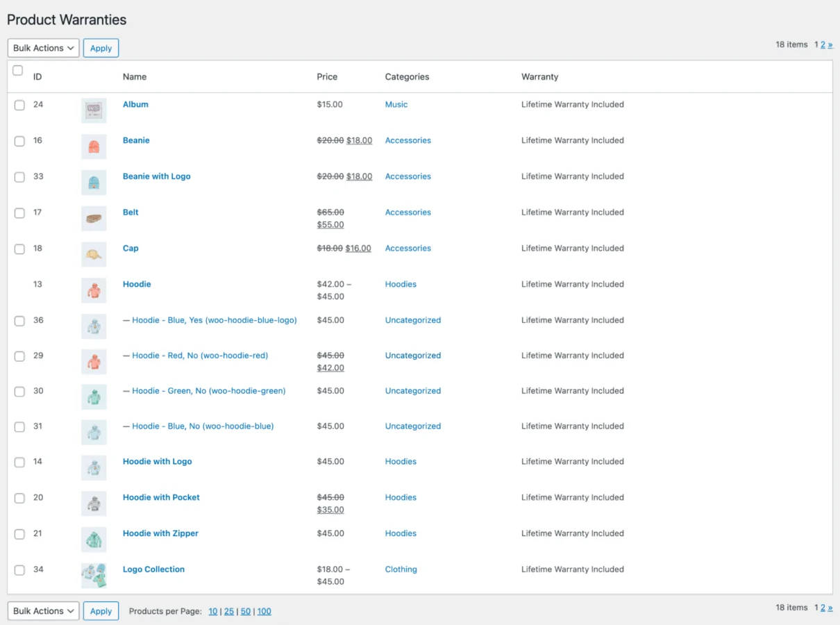Screen dimensions: 840x625
Task: Open the Album product link
Action: pyautogui.click(x=135, y=105)
